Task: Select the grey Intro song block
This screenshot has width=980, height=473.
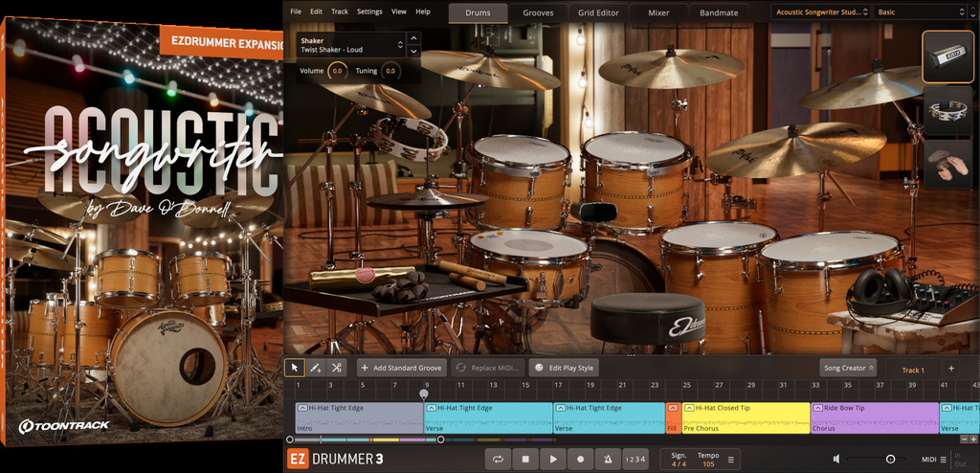Action: [x=360, y=417]
